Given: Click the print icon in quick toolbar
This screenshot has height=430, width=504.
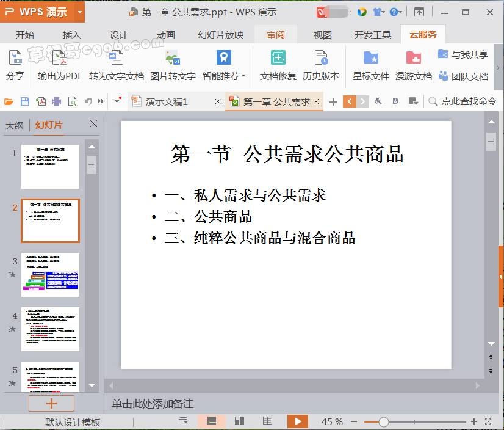Looking at the screenshot, I should point(57,101).
